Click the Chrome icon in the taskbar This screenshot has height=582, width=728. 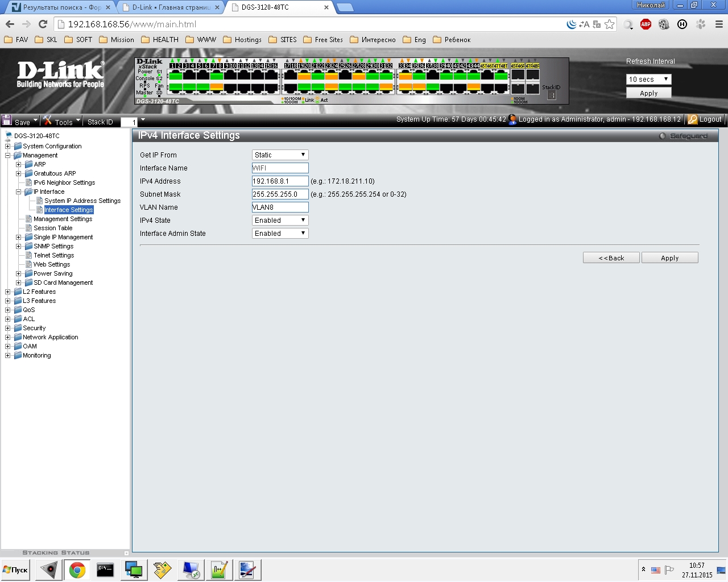(x=77, y=569)
